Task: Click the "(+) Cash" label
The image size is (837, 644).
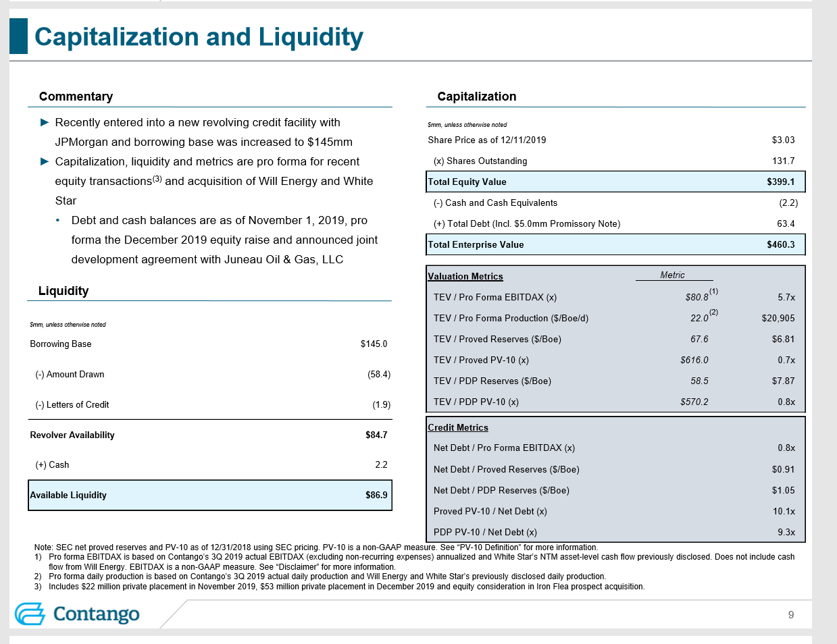Action: click(x=52, y=464)
